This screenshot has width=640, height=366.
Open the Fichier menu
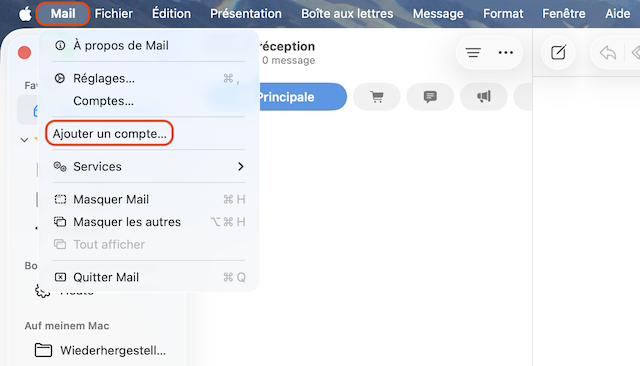[113, 14]
